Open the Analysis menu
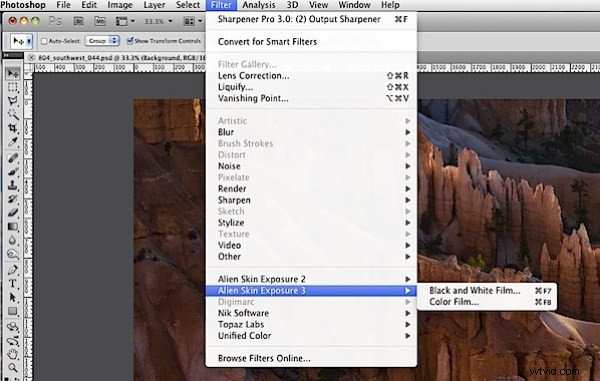 coord(259,5)
